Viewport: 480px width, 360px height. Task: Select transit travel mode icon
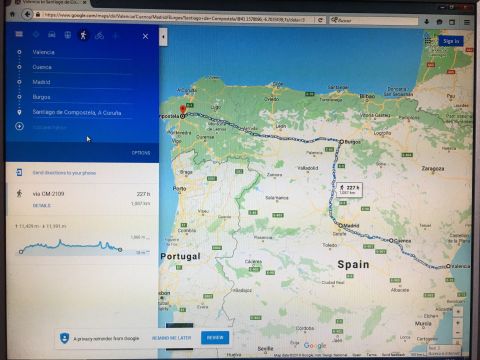point(68,35)
